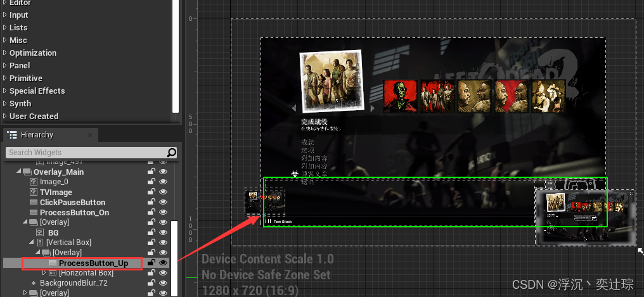Expand the Lists palette category
Viewport: 644px width, 297px height.
(5, 27)
